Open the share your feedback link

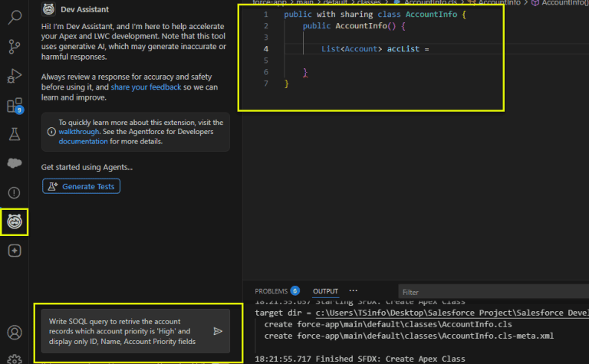point(146,87)
